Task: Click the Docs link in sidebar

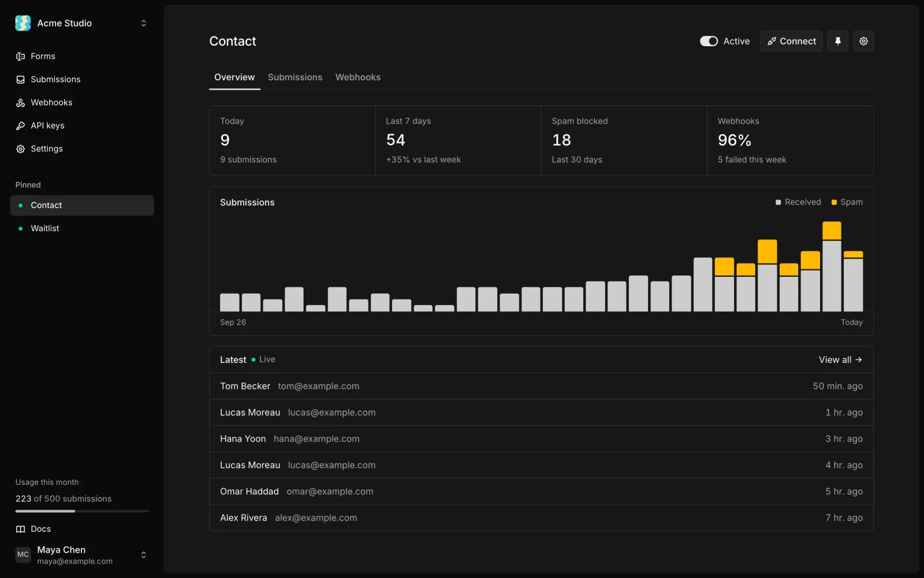Action: tap(82, 529)
